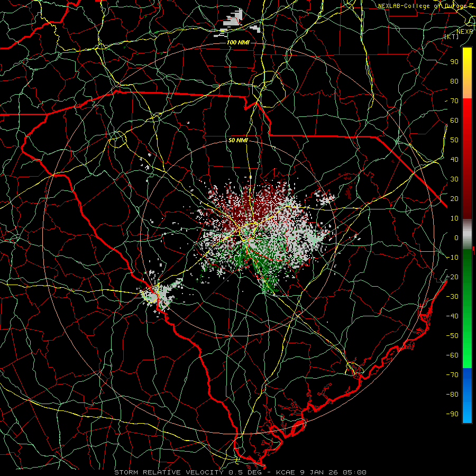Screen dimensions: 476x476
Task: Click the positive 10 value on the velocity scale
Action: click(454, 218)
